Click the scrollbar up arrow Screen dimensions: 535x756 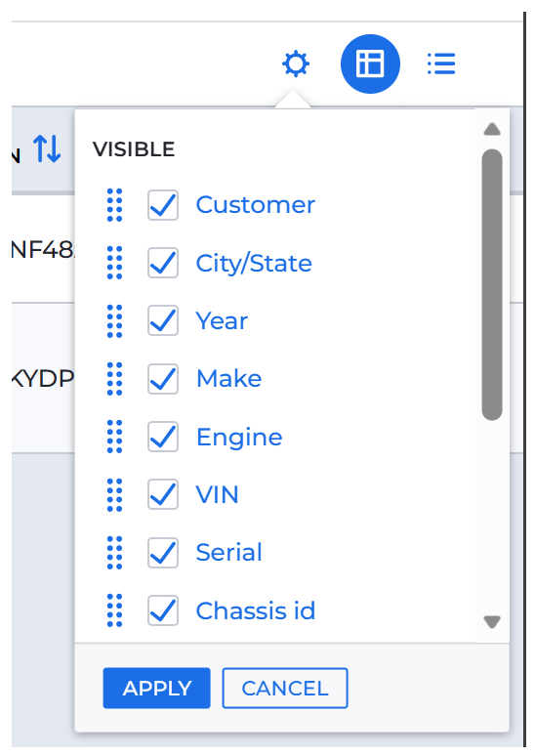tap(492, 129)
